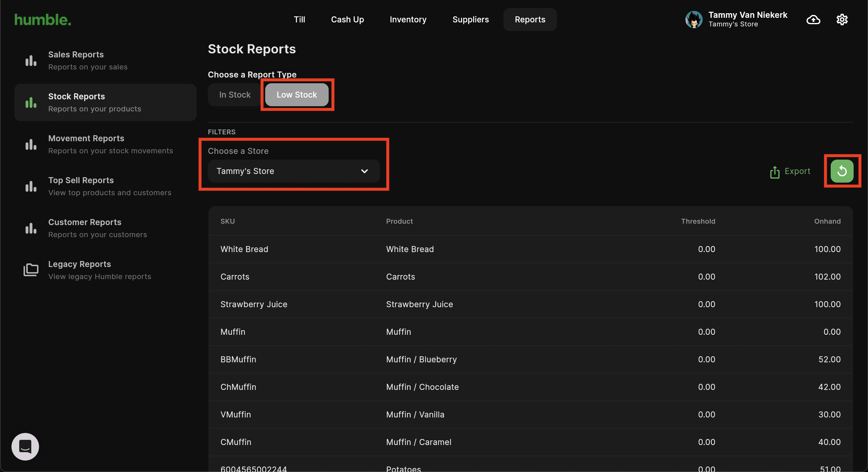This screenshot has width=868, height=472.
Task: Open the chat support bubble icon
Action: 25,446
